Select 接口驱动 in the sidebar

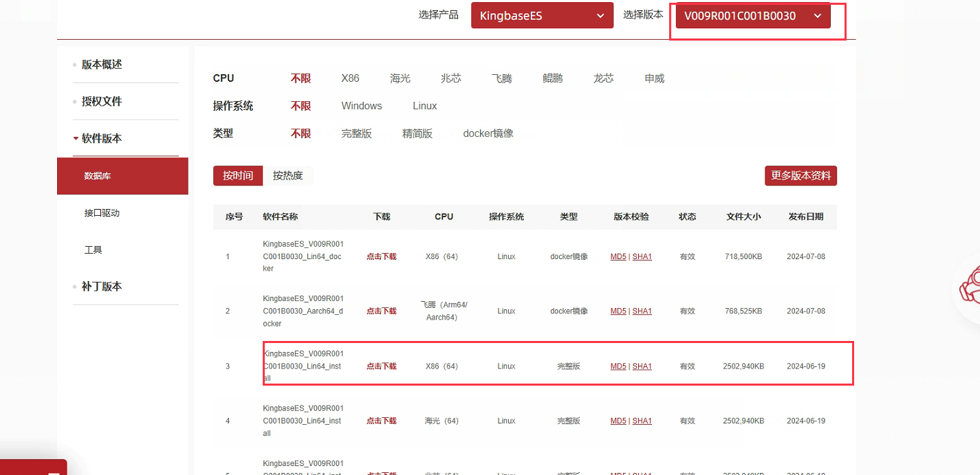pos(102,213)
